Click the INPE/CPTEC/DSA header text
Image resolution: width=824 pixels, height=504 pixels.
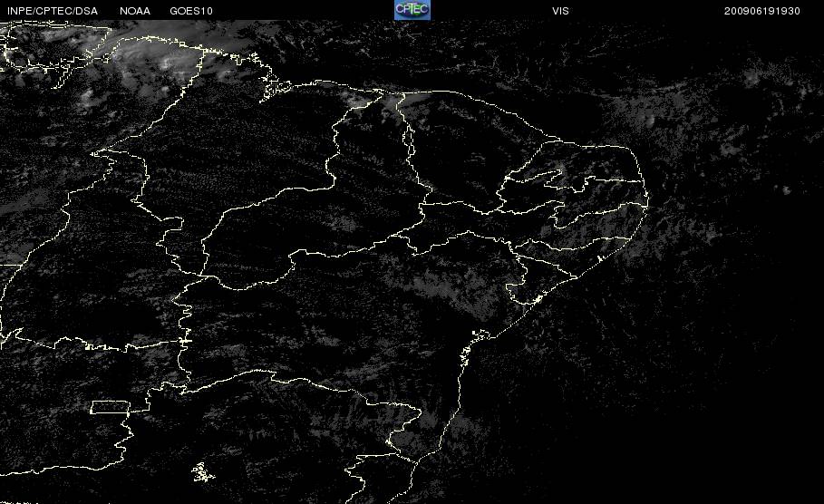click(x=53, y=11)
